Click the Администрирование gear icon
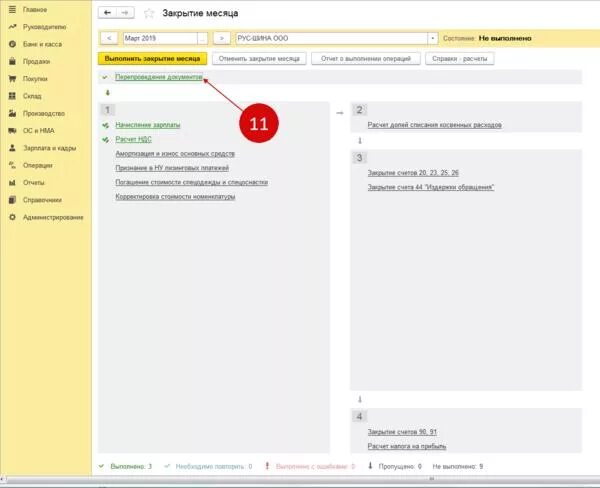 [12, 217]
